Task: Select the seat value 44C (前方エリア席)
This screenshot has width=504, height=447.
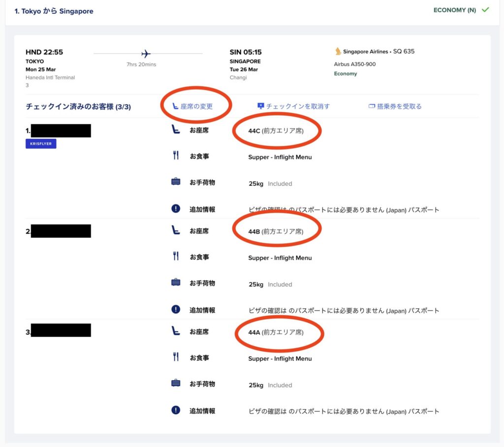Action: 276,131
